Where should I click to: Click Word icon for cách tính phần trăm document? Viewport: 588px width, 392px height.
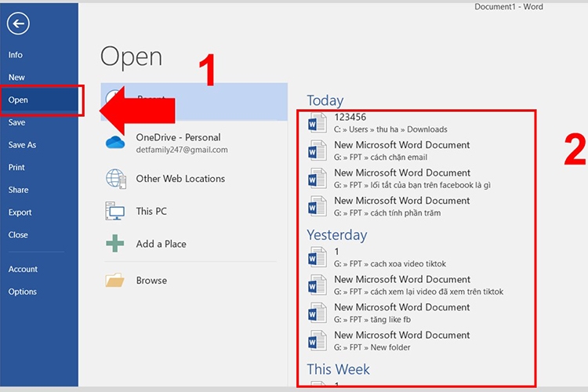click(x=317, y=206)
